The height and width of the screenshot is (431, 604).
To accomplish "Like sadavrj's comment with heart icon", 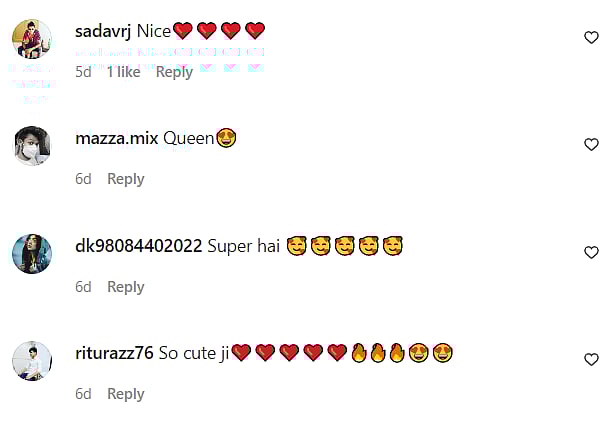I will (x=591, y=38).
